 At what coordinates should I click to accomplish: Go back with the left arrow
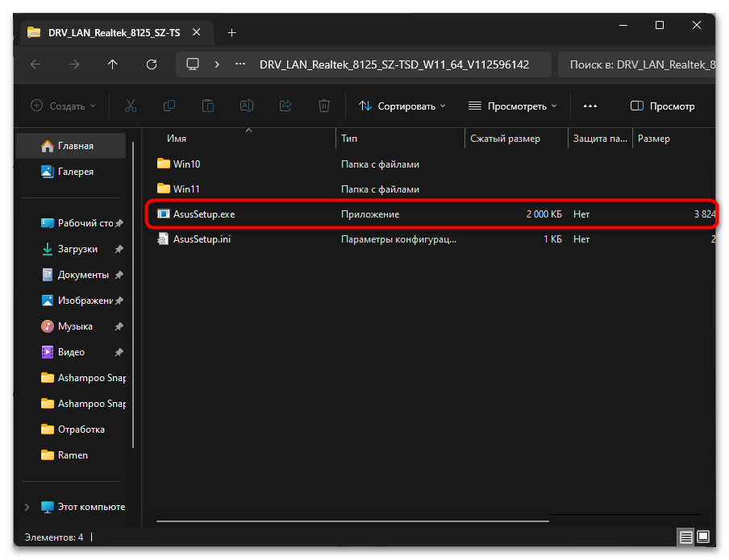pos(35,64)
